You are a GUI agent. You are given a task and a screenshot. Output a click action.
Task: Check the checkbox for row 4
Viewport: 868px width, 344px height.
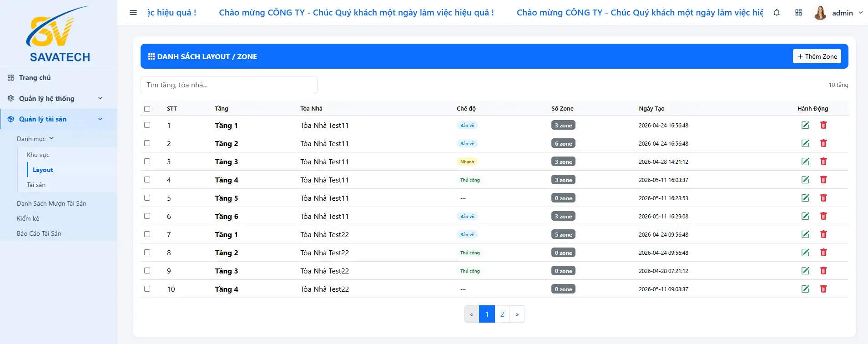pos(147,179)
